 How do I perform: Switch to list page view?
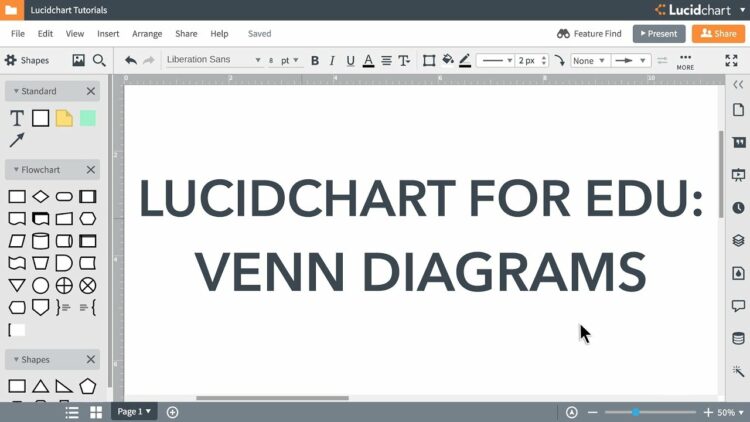tap(72, 412)
